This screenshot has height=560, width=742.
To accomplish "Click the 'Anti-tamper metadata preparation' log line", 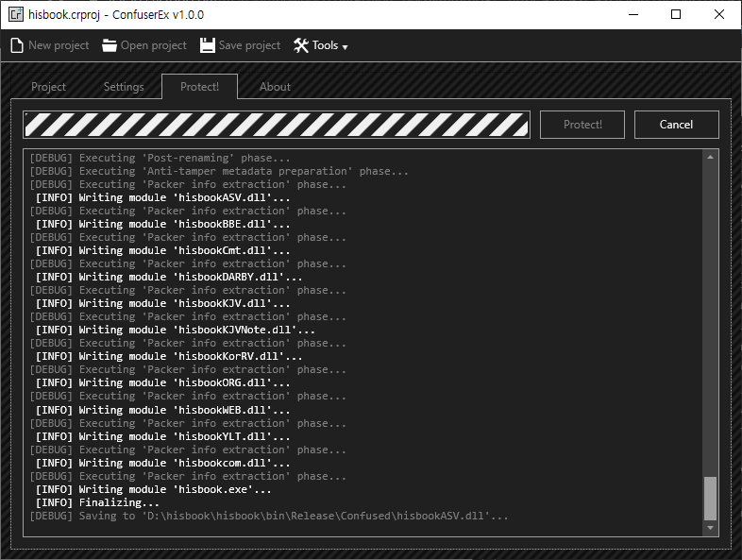I will [x=219, y=171].
